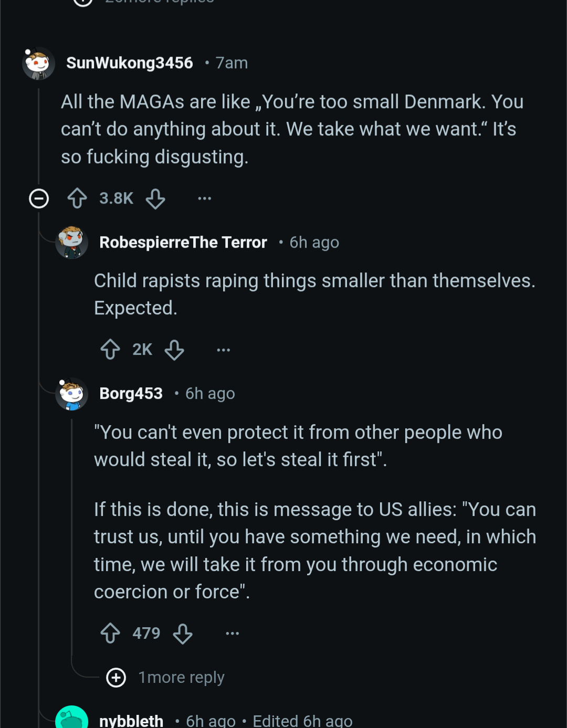Go to Borg453's profile via username
The image size is (567, 728).
point(131,394)
